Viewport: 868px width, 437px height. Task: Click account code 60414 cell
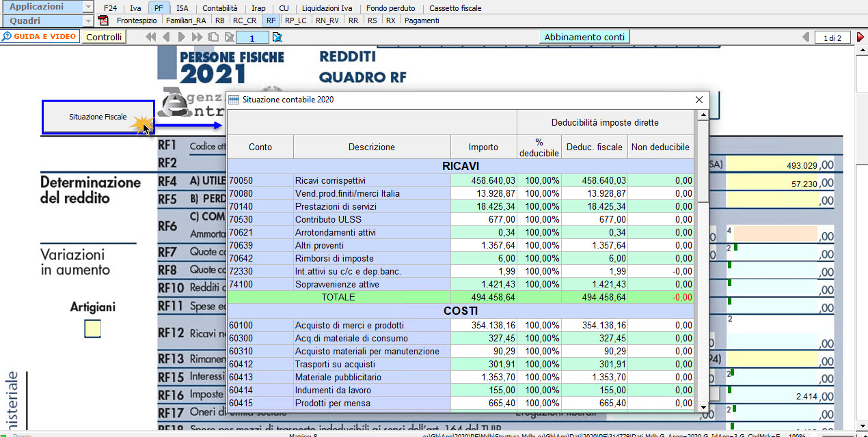coord(260,390)
